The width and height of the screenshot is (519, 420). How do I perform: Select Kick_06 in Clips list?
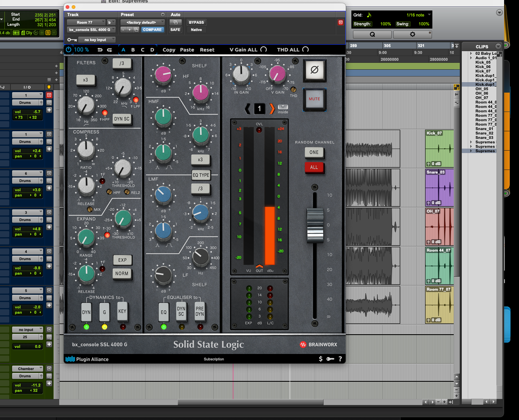483,67
